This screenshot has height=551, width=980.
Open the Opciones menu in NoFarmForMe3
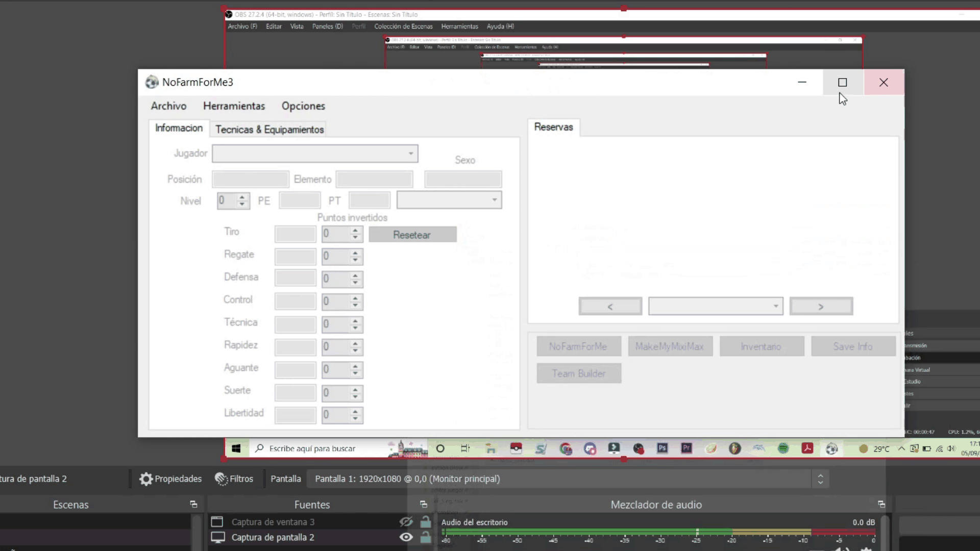tap(303, 106)
